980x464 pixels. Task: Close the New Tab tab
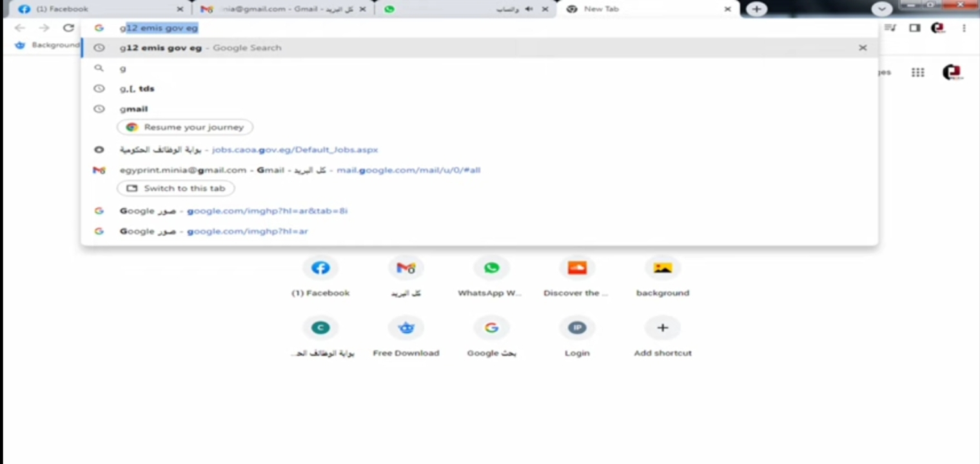pos(728,9)
